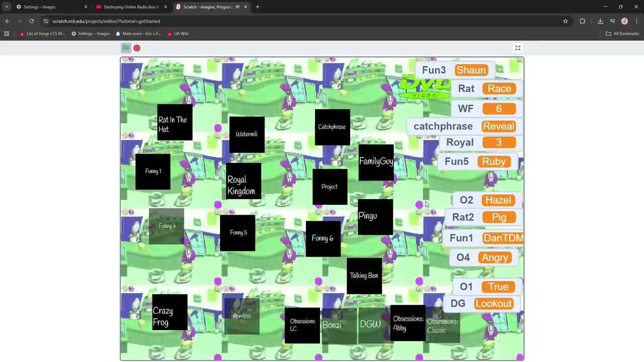Mute the Scratch tab via its speaker icon
This screenshot has height=362, width=644.
(237, 7)
